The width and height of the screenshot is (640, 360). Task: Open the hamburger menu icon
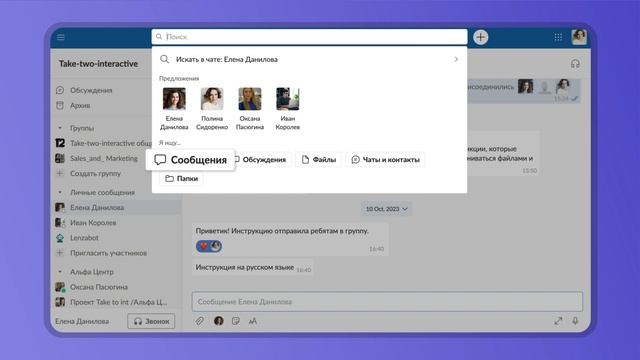click(x=61, y=37)
